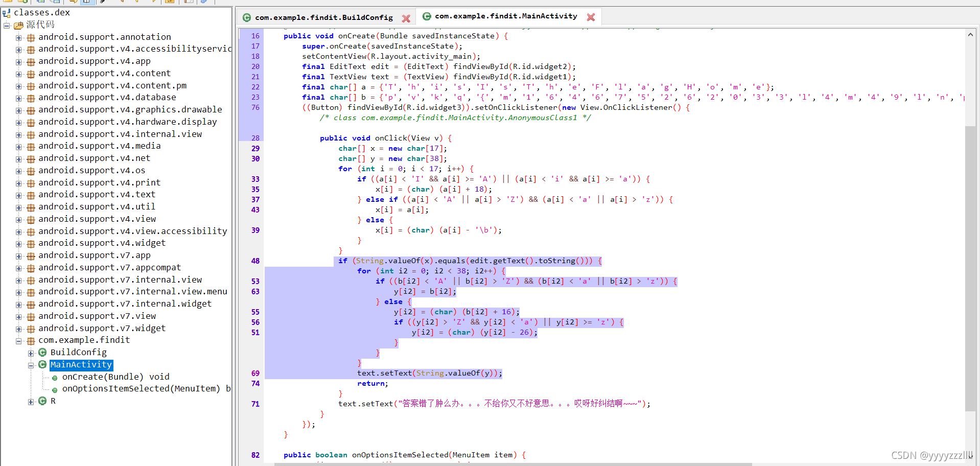
Task: Close the com.example.findit.MainActivity tab
Action: (591, 17)
